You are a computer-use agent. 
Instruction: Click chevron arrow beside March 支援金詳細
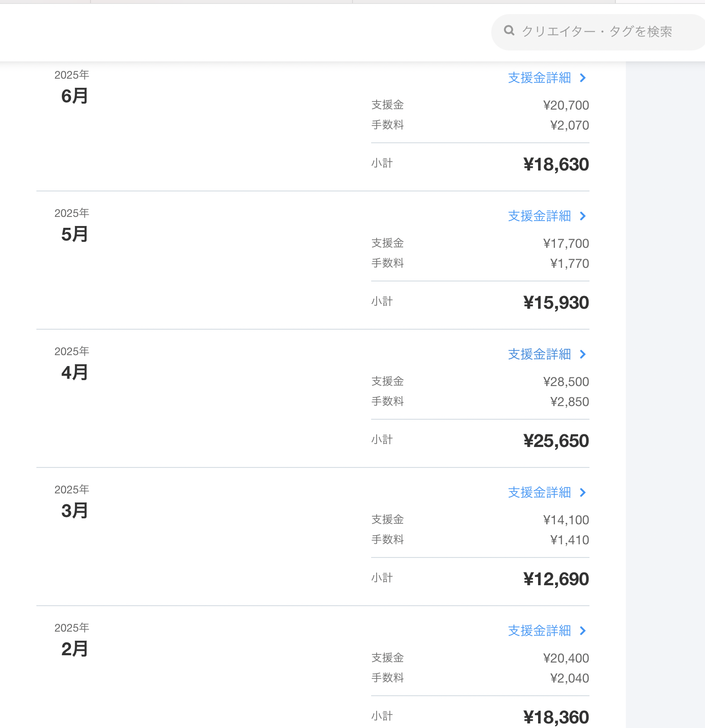pyautogui.click(x=583, y=492)
